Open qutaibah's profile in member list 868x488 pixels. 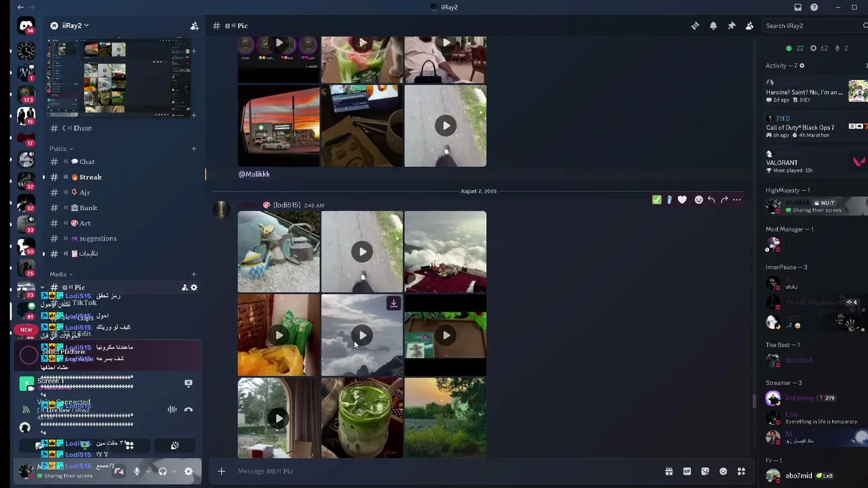click(816, 360)
